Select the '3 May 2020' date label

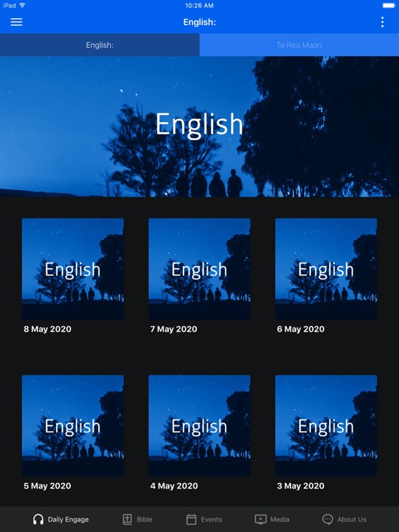coord(301,486)
